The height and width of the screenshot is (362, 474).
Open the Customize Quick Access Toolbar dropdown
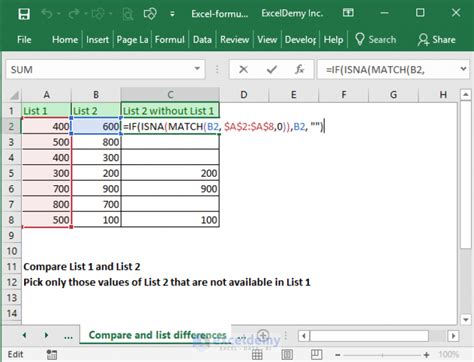click(x=172, y=14)
